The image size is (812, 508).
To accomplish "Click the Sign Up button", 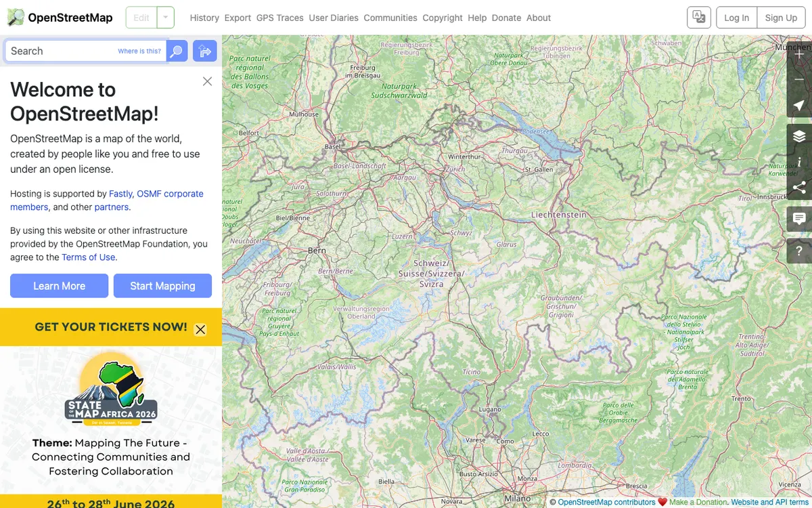I will pyautogui.click(x=781, y=18).
